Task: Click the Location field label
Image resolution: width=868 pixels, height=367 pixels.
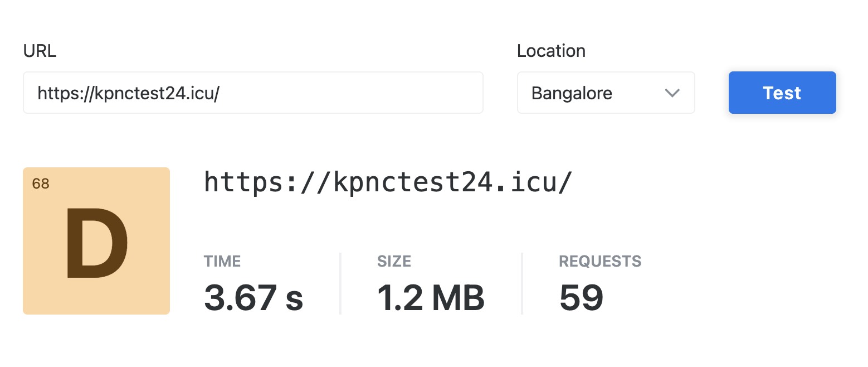Action: [551, 51]
